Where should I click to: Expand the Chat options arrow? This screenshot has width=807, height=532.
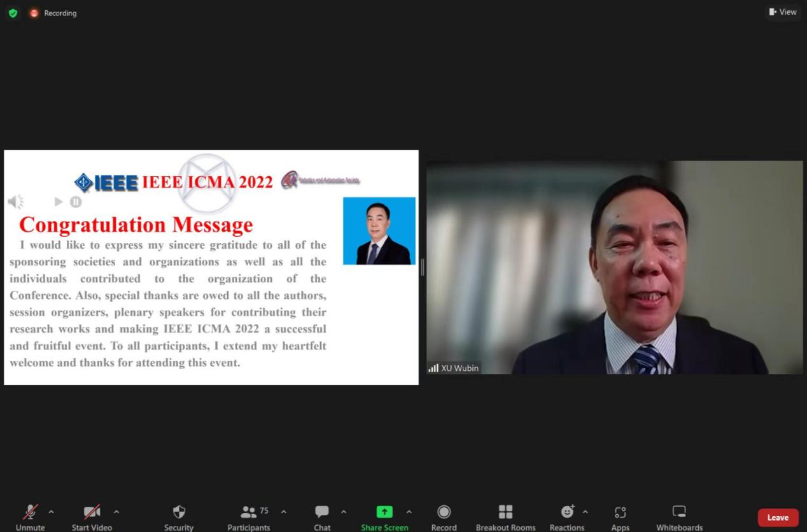(344, 512)
